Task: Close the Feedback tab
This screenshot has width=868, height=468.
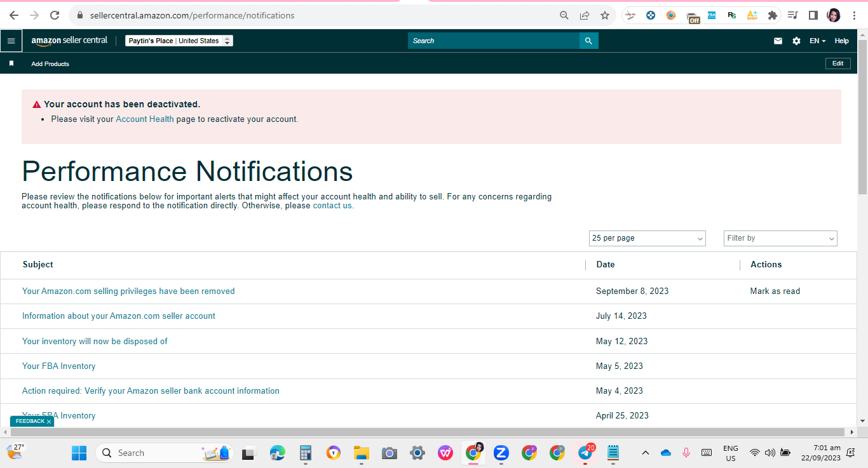Action: click(48, 422)
